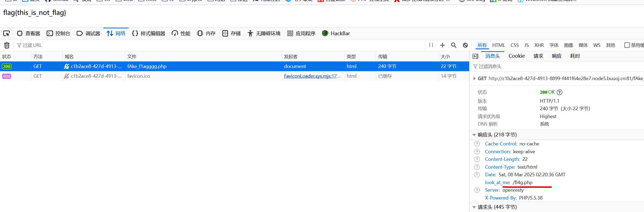644x212 pixels.
Task: Open request blocking icon
Action: pyautogui.click(x=465, y=45)
